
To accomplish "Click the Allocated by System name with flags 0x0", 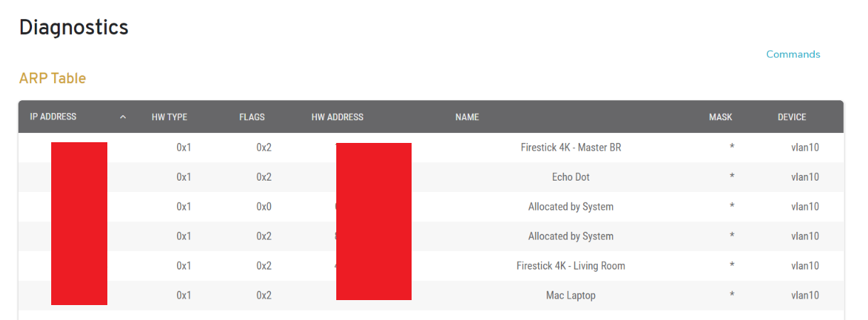I will pos(571,207).
